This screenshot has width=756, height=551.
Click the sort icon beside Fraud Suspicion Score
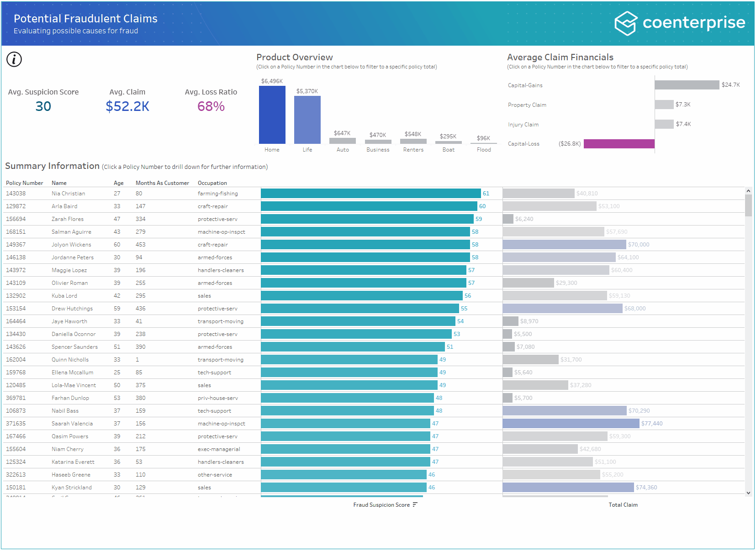point(415,504)
